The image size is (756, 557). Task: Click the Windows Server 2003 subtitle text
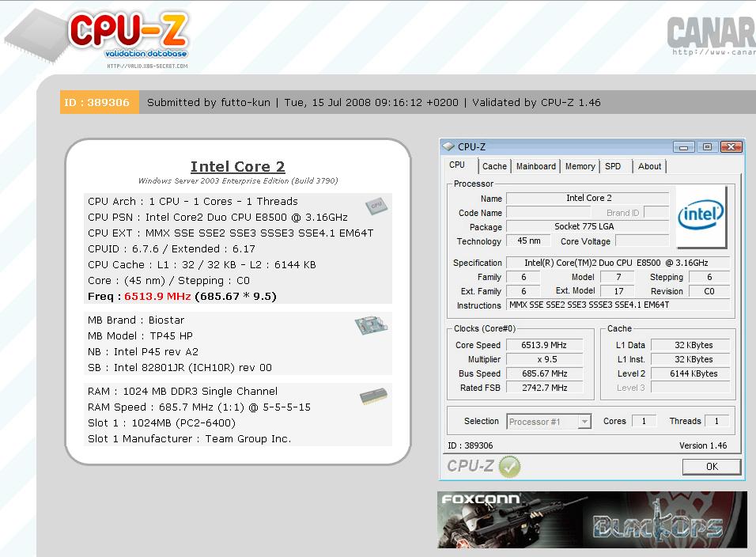pos(238,181)
